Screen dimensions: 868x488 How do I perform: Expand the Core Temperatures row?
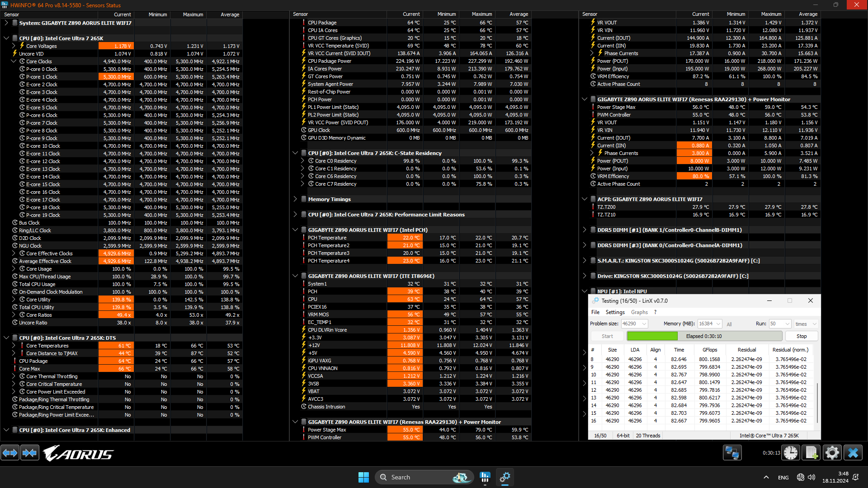click(14, 346)
